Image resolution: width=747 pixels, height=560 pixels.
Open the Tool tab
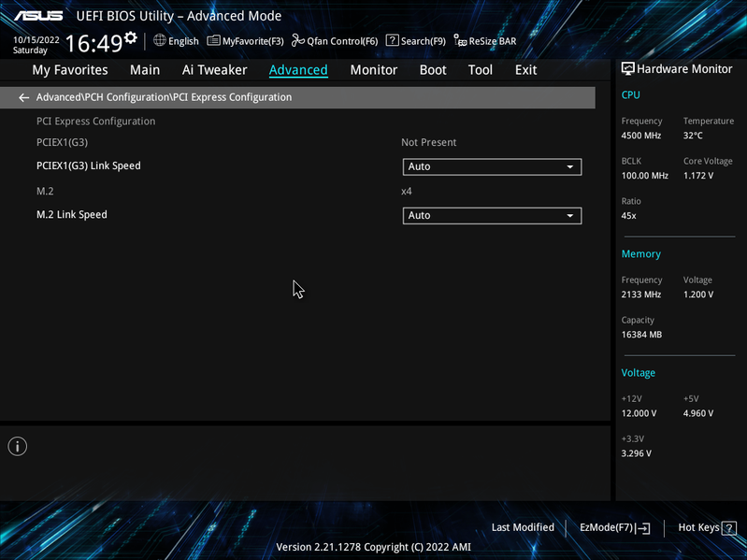pos(481,70)
